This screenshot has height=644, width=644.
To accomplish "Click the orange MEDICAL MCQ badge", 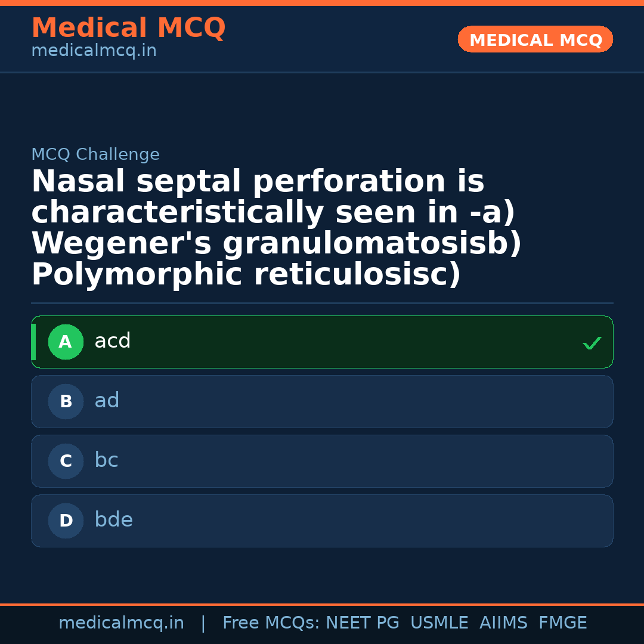I will click(x=535, y=40).
